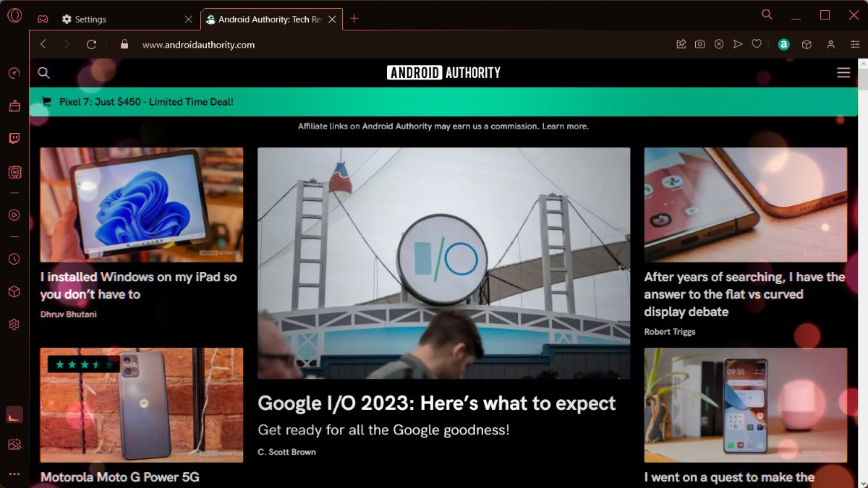Viewport: 868px width, 488px height.
Task: Reload the current page
Action: [x=90, y=44]
